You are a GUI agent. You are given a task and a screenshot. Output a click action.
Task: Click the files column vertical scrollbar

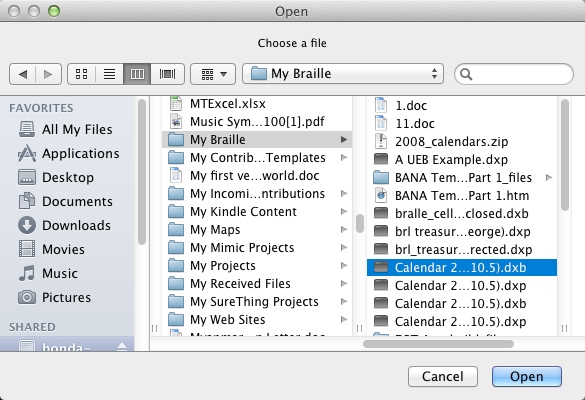point(565,155)
